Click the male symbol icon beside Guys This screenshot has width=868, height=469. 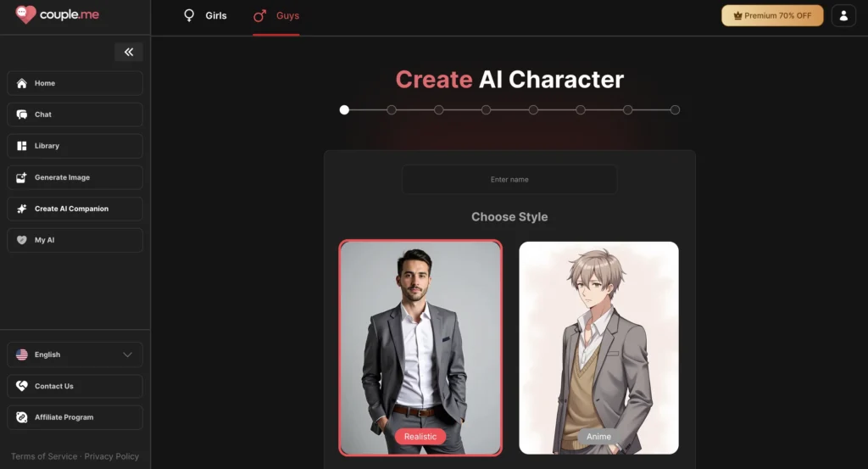(259, 15)
